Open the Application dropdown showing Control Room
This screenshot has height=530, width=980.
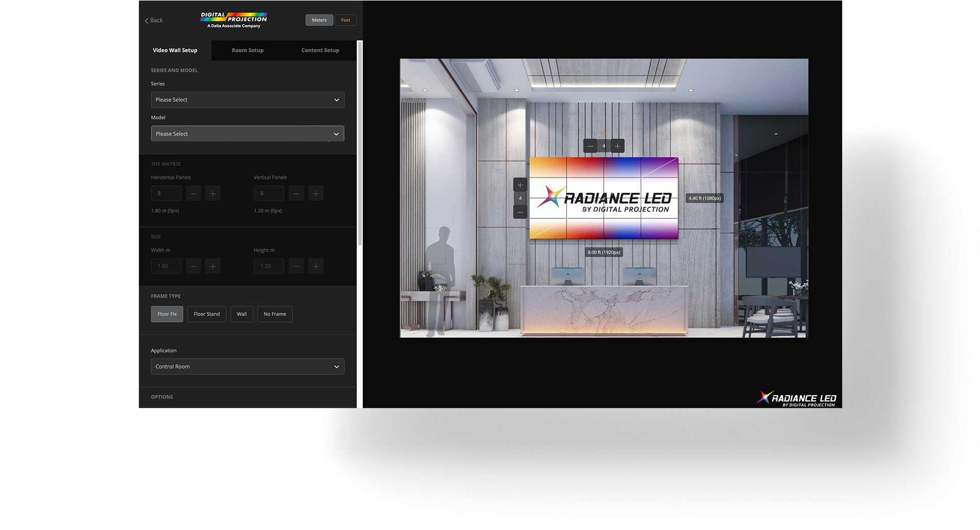tap(248, 366)
